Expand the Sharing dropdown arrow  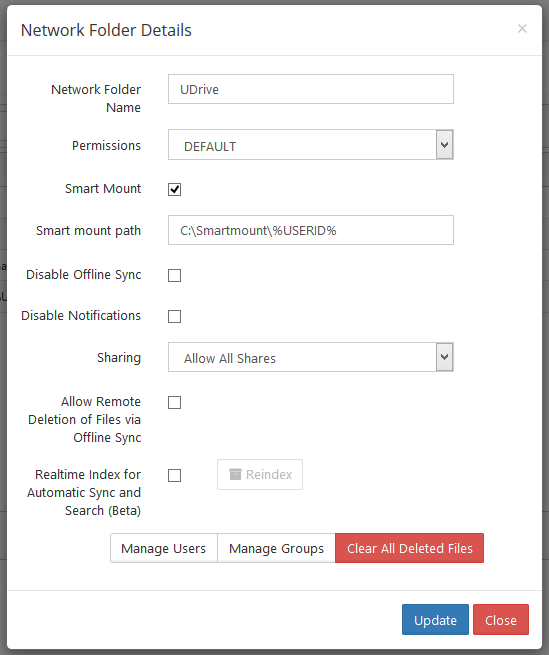tap(445, 357)
